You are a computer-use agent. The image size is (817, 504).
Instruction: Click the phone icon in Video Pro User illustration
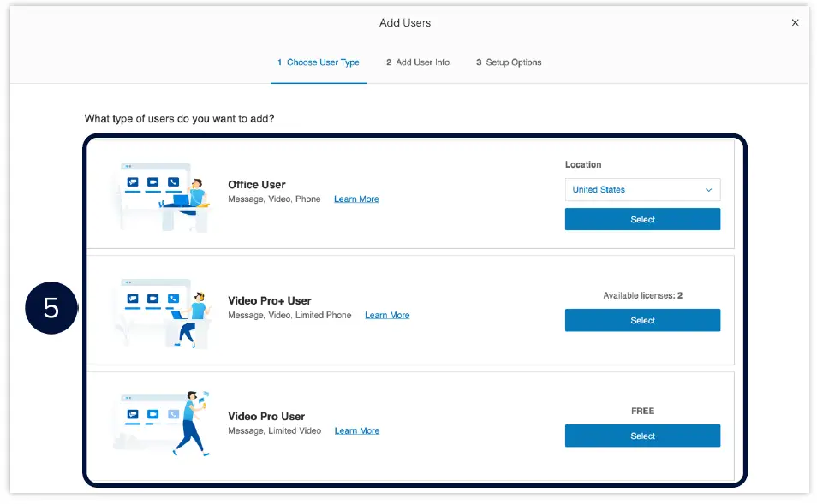click(x=173, y=413)
